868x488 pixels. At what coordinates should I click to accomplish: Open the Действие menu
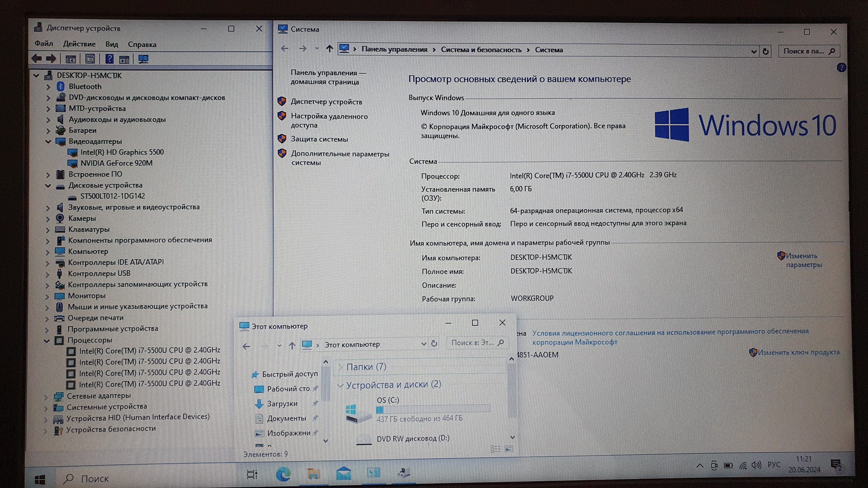click(79, 44)
